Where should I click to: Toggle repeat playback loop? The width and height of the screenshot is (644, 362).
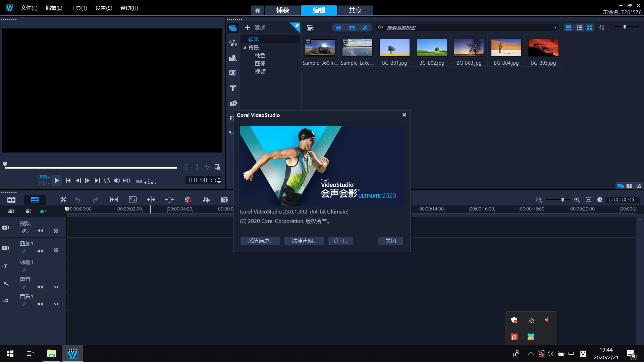click(x=107, y=181)
